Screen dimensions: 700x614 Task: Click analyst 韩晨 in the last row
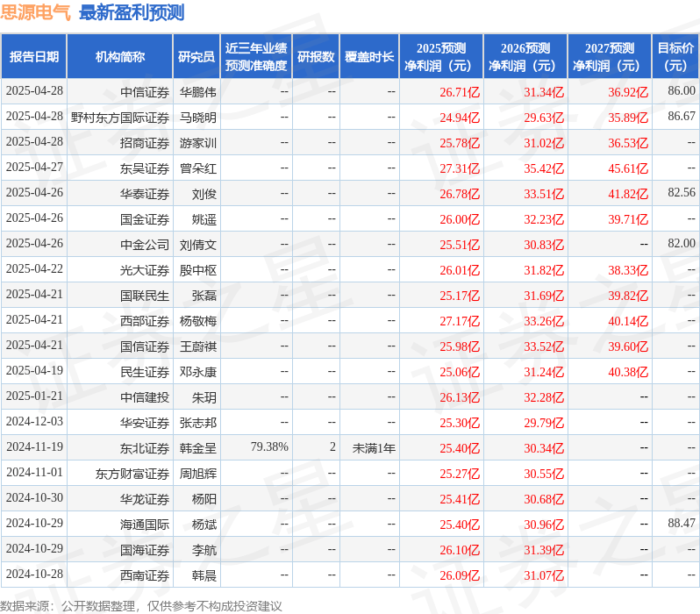[204, 575]
